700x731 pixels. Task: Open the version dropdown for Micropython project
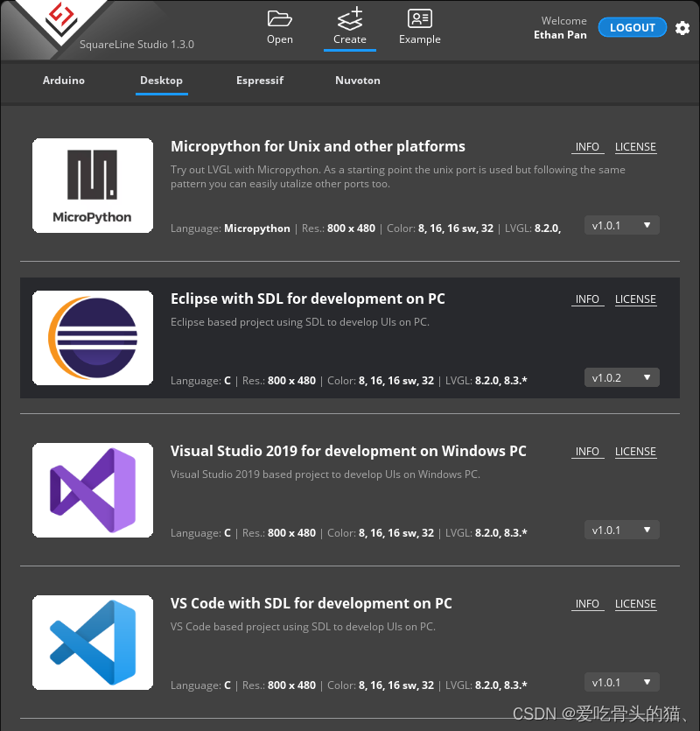621,225
